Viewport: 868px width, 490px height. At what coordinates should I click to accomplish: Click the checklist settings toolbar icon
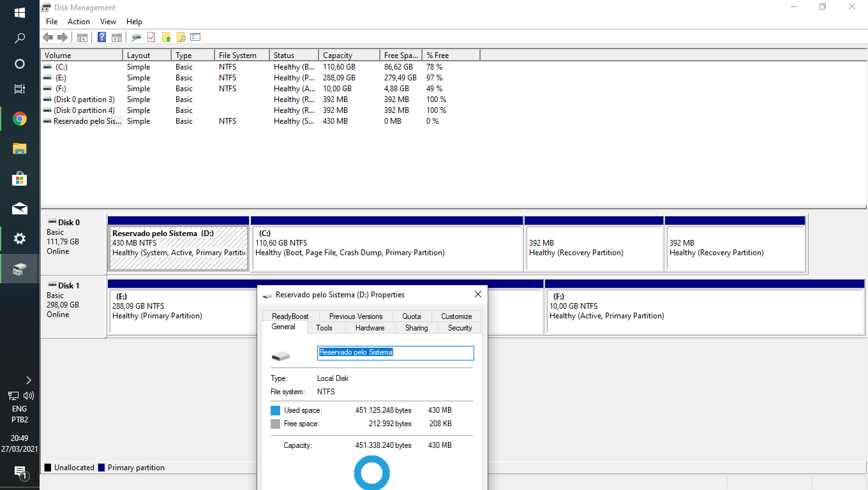(x=196, y=38)
